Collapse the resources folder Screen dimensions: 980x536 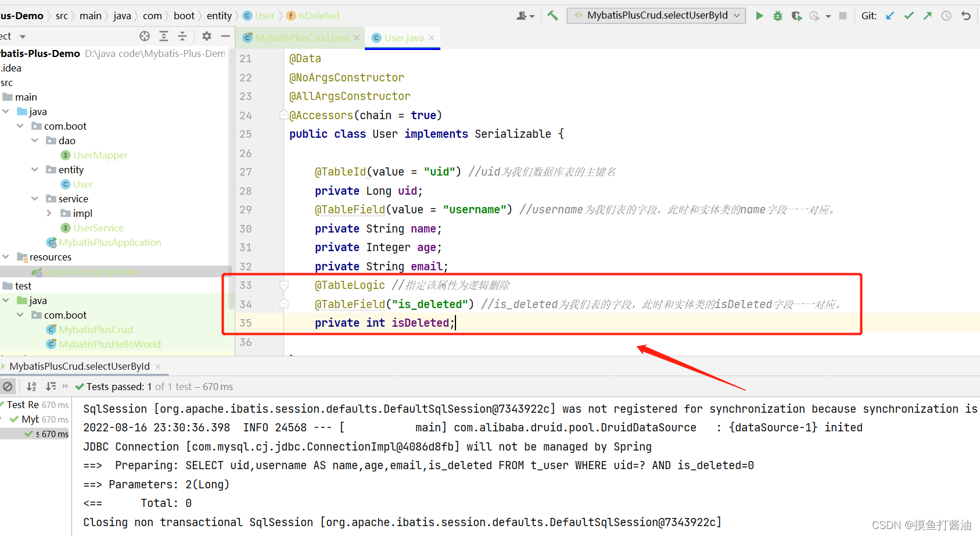click(6, 257)
